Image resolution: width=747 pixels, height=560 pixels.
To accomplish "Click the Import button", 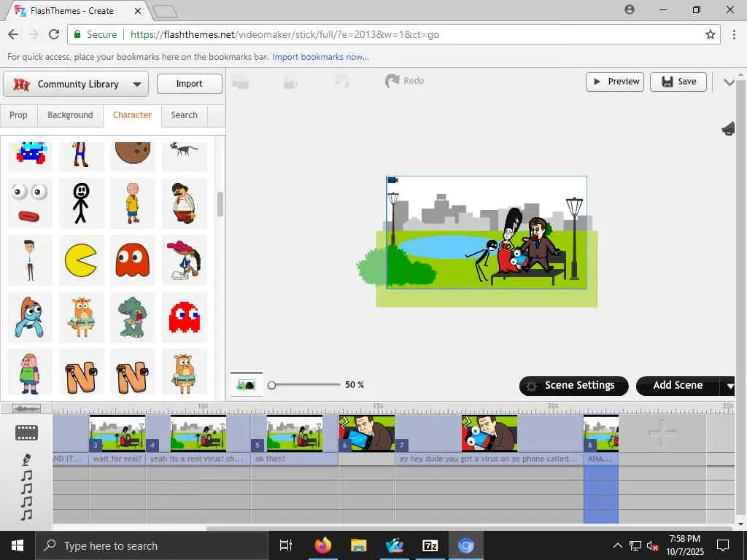I will point(189,84).
